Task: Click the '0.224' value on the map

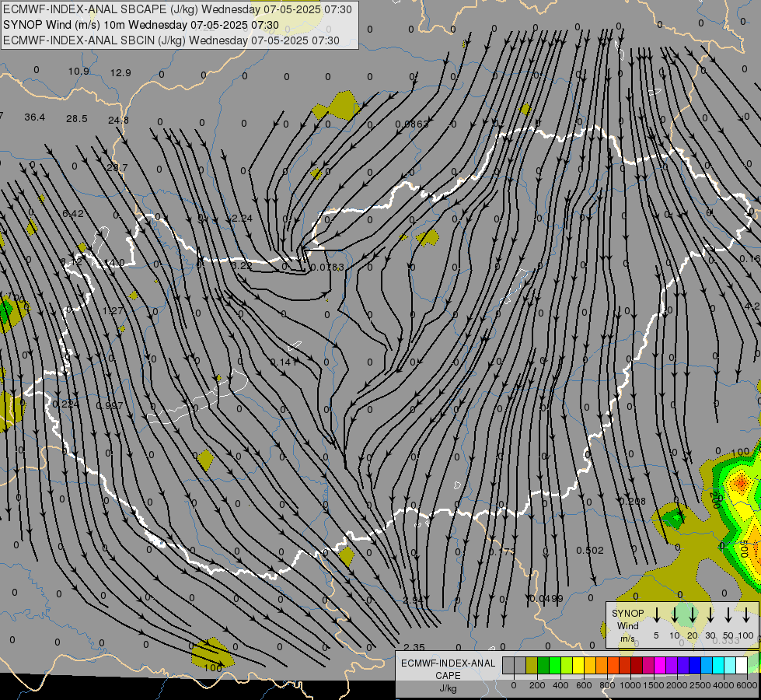Action: tap(66, 404)
